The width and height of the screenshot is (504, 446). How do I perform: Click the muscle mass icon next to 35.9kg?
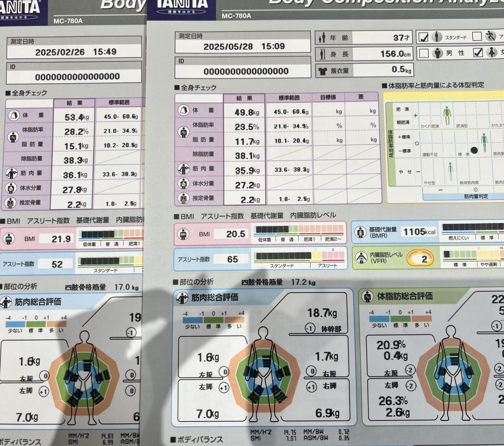pos(184,169)
